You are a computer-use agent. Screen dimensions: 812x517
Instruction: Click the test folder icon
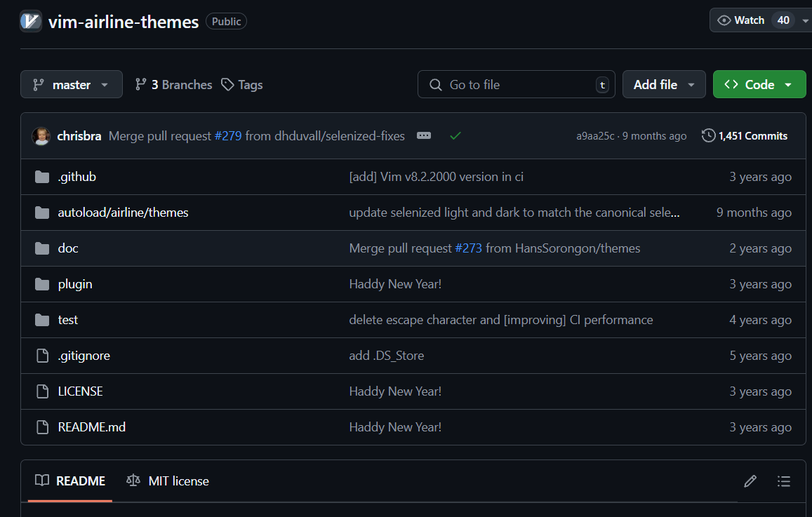click(42, 320)
